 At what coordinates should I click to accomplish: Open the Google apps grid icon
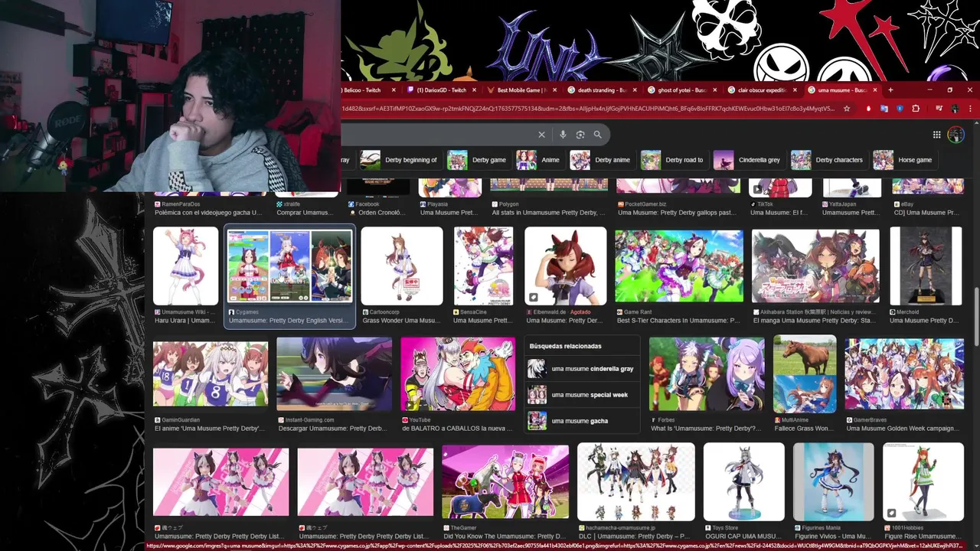[x=936, y=135]
